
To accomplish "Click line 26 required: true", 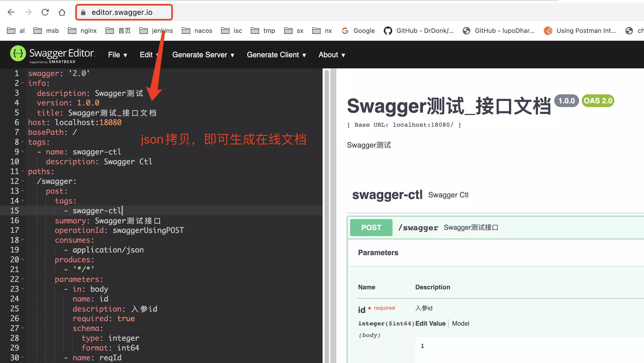I will pyautogui.click(x=104, y=318).
